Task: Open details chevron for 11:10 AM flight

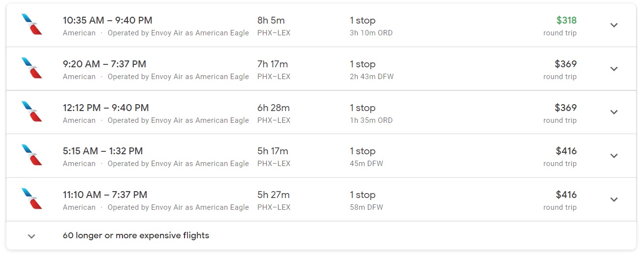Action: point(613,199)
